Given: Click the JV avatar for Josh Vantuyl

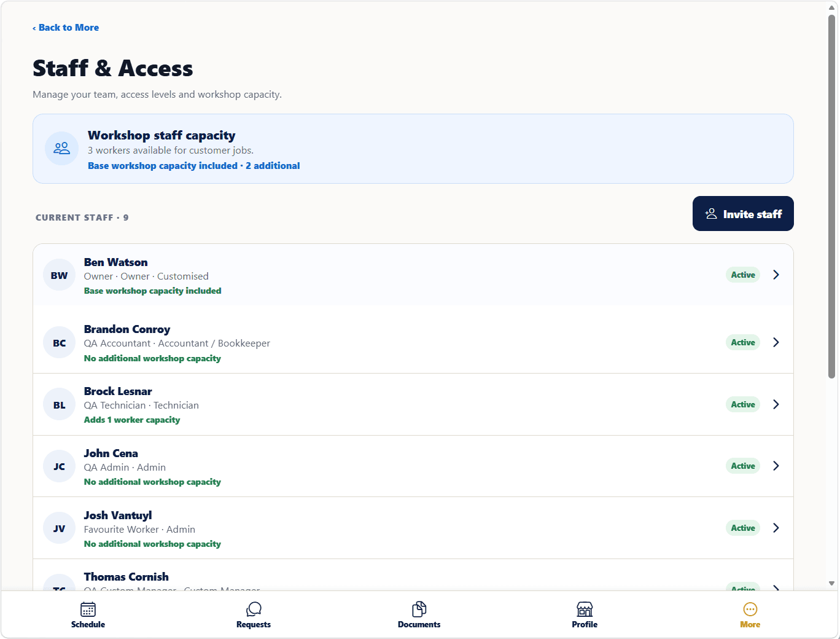Looking at the screenshot, I should tap(60, 528).
